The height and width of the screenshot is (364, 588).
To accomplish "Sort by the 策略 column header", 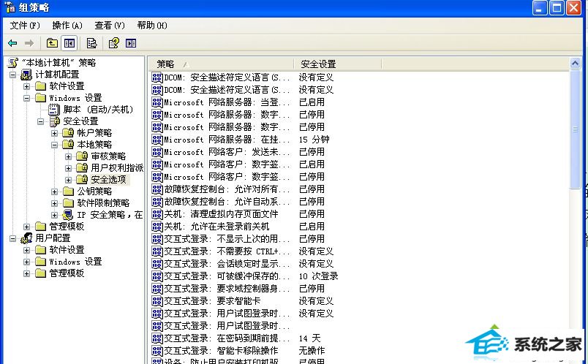I will coord(221,64).
